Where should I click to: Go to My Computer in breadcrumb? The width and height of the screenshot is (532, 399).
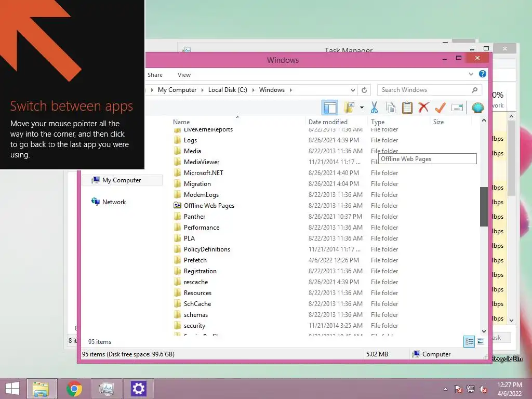tap(177, 90)
